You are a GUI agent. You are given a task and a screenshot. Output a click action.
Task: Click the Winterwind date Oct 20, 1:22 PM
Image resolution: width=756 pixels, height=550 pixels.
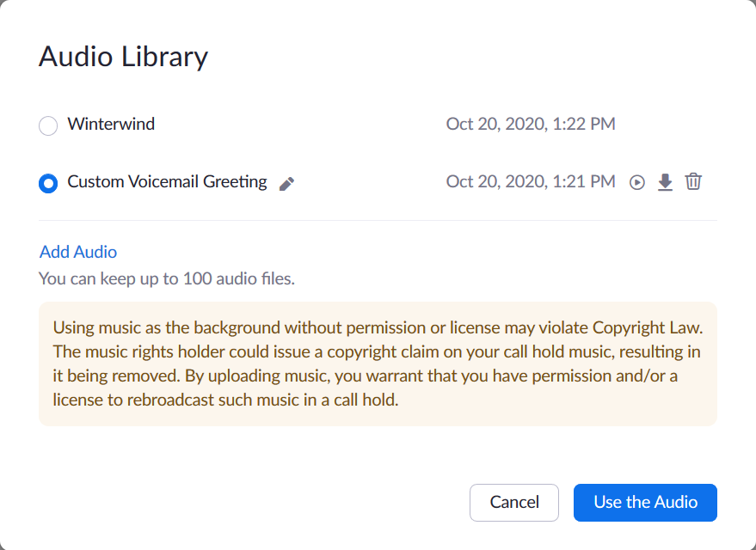(x=531, y=124)
